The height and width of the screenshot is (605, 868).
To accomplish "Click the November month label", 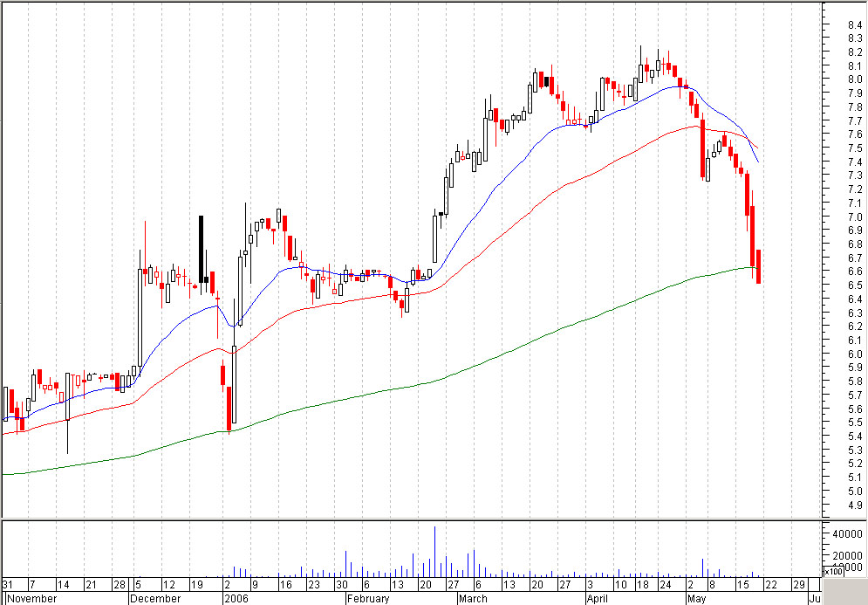I will coord(31,598).
